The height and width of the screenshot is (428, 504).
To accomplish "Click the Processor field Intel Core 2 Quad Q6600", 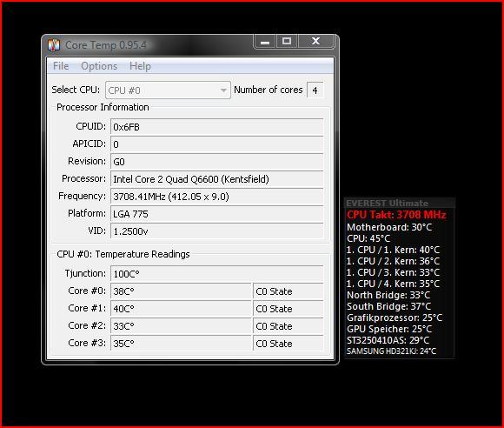I will 217,179.
